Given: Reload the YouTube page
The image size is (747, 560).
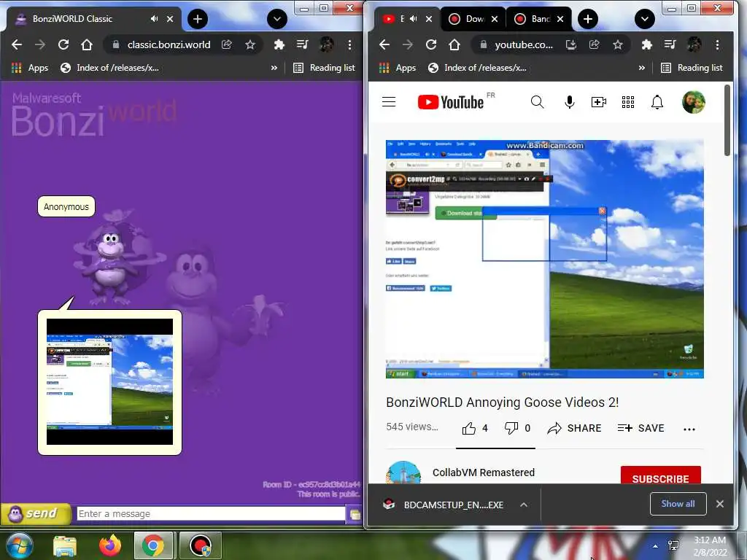Looking at the screenshot, I should (430, 44).
